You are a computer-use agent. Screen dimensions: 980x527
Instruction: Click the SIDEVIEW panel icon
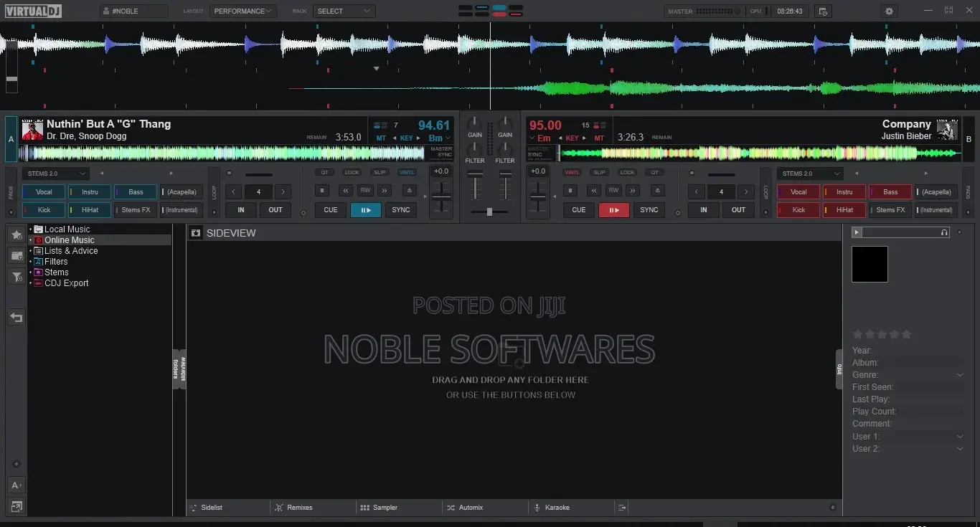pyautogui.click(x=196, y=233)
